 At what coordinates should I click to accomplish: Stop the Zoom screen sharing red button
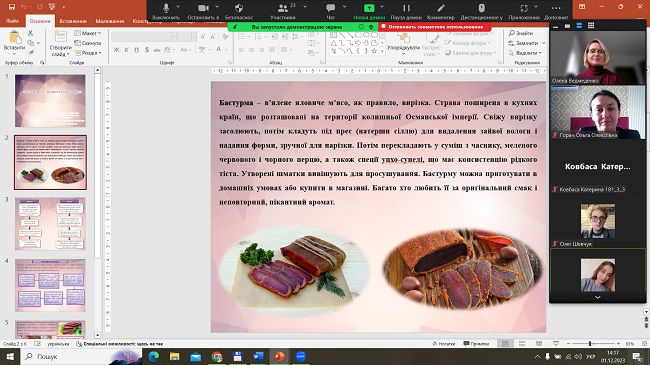[434, 27]
